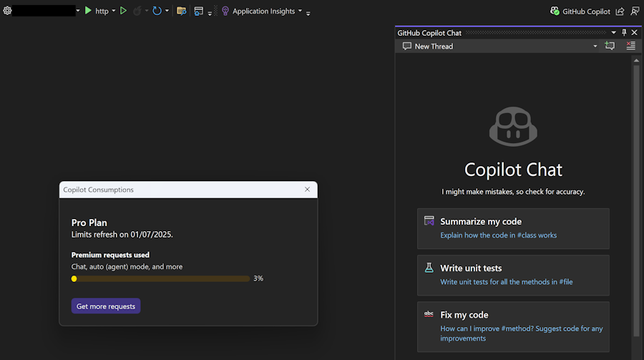Open the Copilot Chat window position dropdown arrow

pos(614,32)
